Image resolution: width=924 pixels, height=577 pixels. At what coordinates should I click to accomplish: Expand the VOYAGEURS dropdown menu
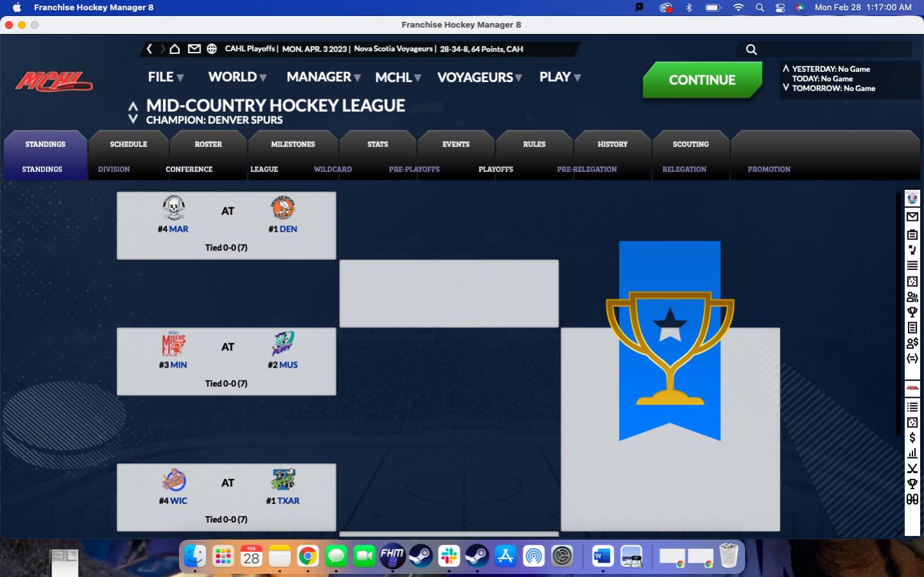(x=479, y=77)
